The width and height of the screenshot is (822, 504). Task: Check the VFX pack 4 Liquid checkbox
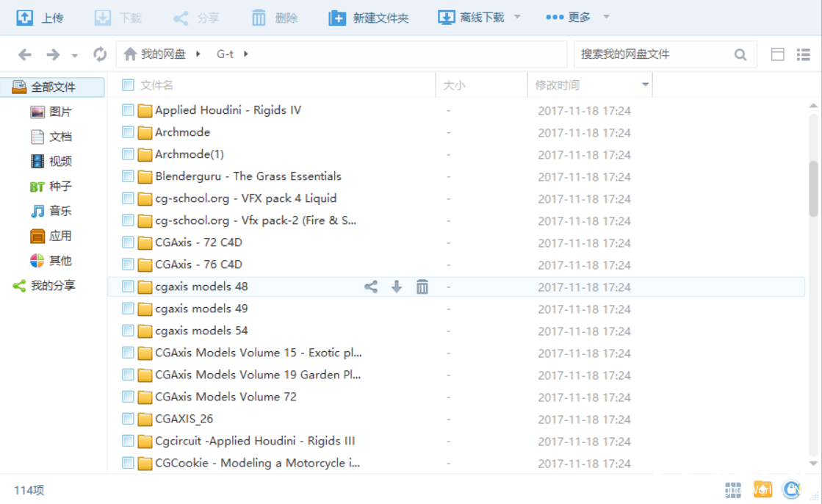click(x=128, y=198)
